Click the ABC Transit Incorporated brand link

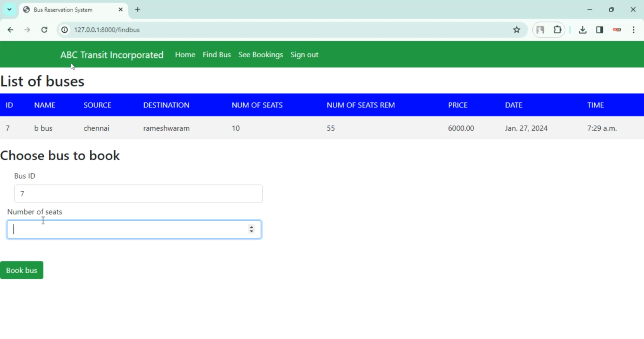112,55
